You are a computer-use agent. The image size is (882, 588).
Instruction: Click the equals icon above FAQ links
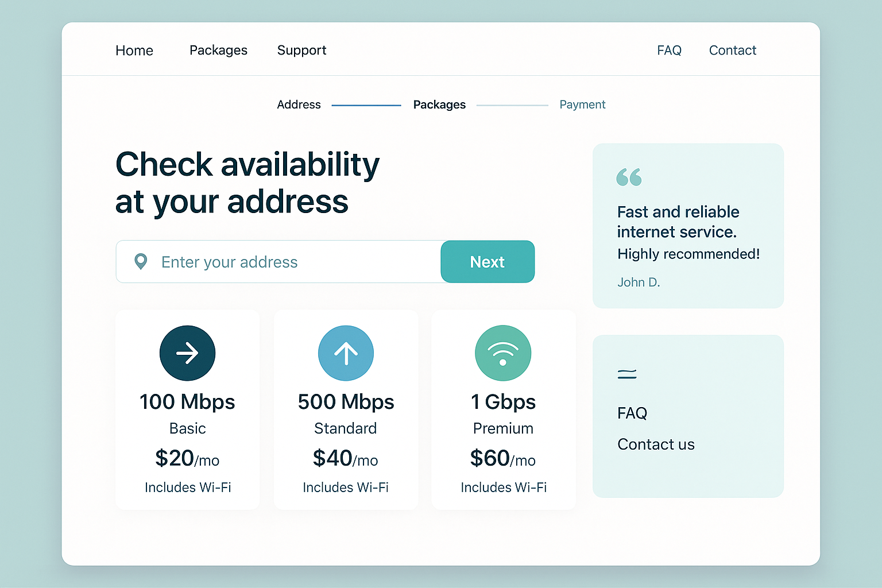[627, 373]
